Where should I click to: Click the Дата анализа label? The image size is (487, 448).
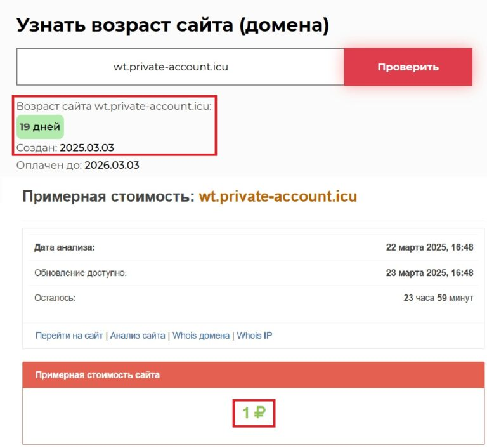tap(65, 247)
